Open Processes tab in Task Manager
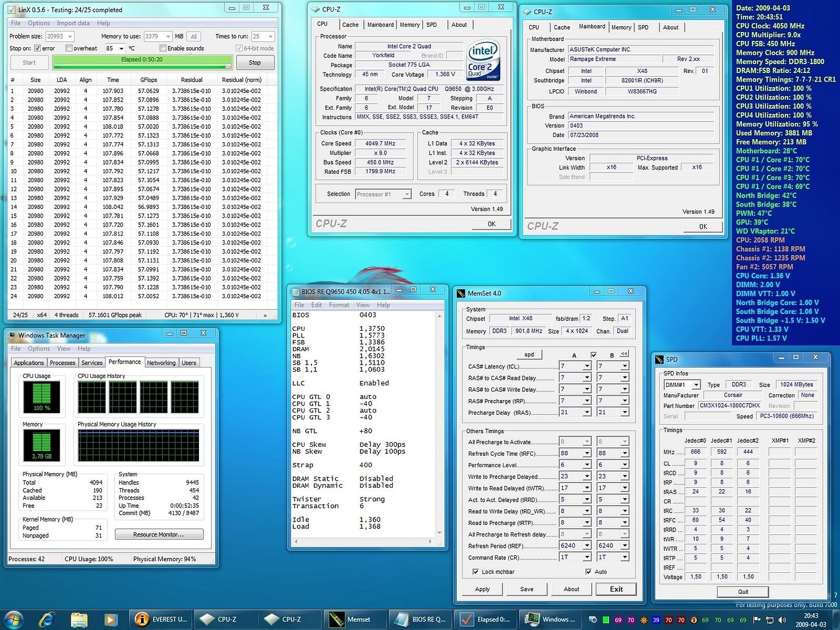 click(x=62, y=363)
